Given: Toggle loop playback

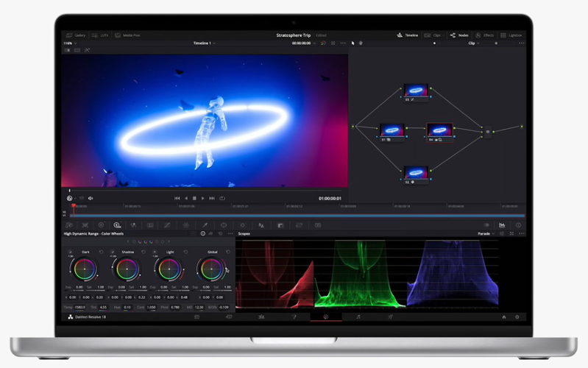Looking at the screenshot, I should [x=222, y=198].
